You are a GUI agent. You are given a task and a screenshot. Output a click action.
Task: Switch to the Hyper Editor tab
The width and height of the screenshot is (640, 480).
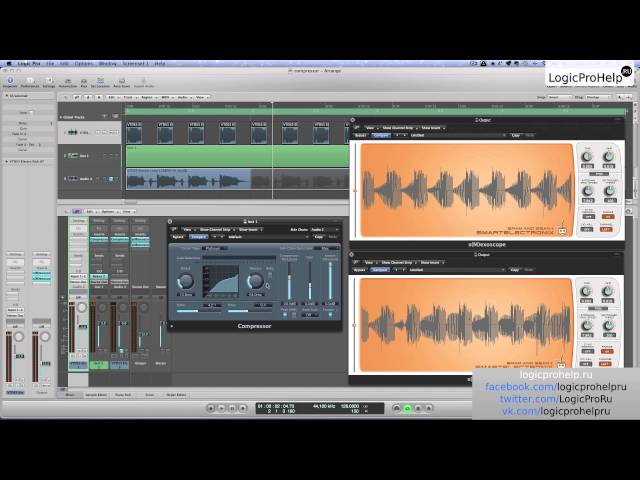coord(176,395)
